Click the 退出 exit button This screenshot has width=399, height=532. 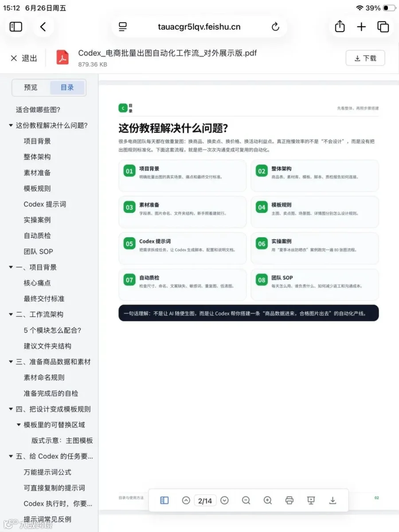24,58
